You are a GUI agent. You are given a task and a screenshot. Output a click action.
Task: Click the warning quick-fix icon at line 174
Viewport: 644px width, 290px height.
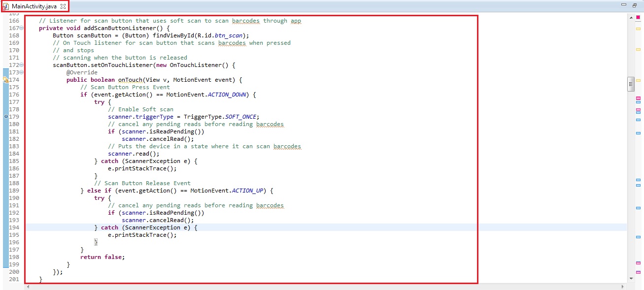point(5,80)
